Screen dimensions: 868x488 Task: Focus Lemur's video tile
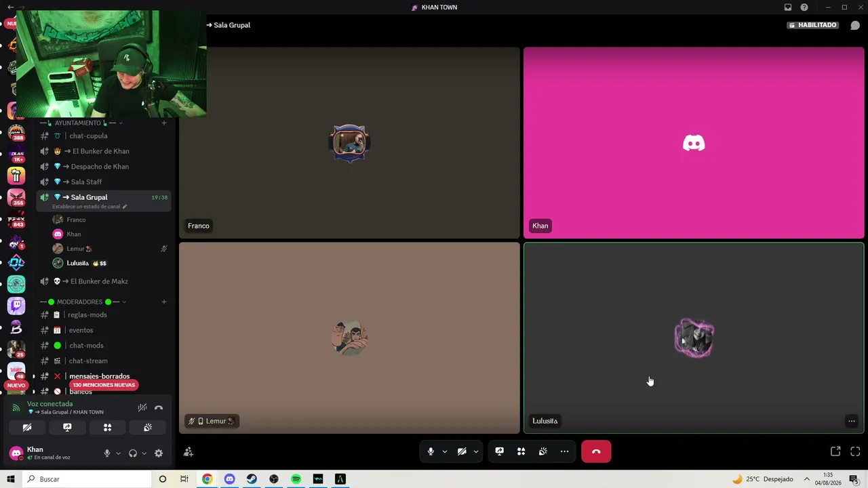[x=349, y=338]
